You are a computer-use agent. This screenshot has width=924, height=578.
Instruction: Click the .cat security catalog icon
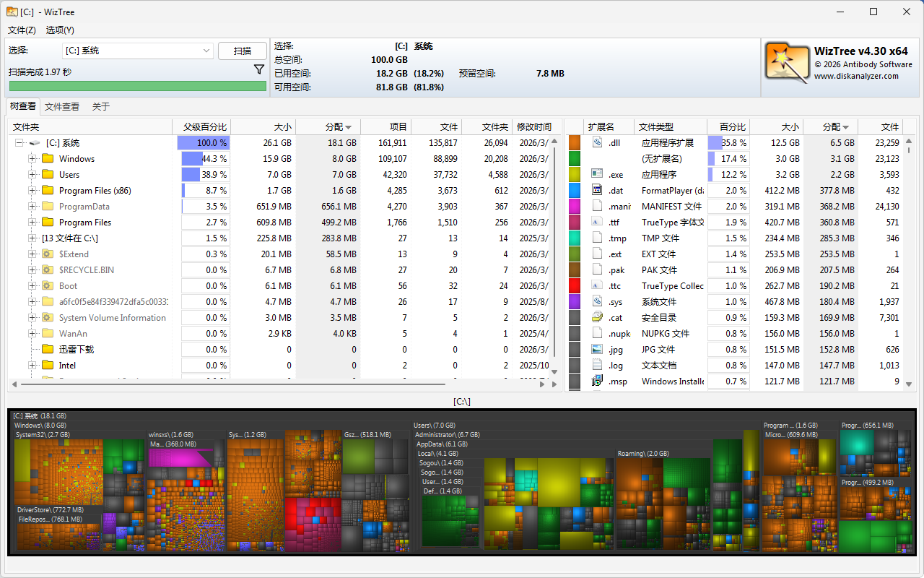597,318
